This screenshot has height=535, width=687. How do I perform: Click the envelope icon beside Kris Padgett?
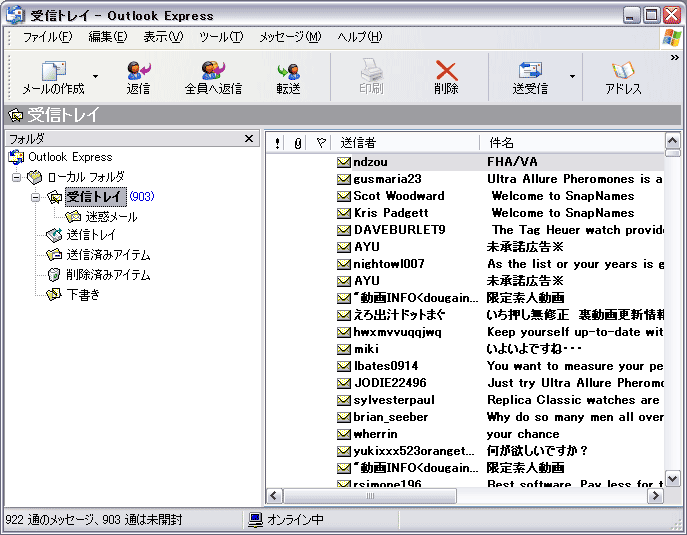pyautogui.click(x=344, y=213)
